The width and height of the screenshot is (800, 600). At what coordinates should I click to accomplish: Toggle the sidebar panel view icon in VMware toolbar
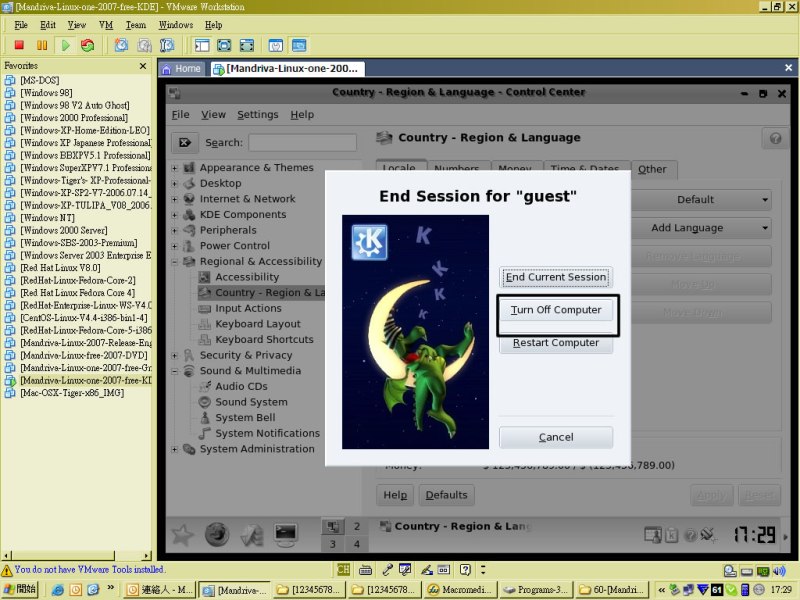[x=202, y=45]
